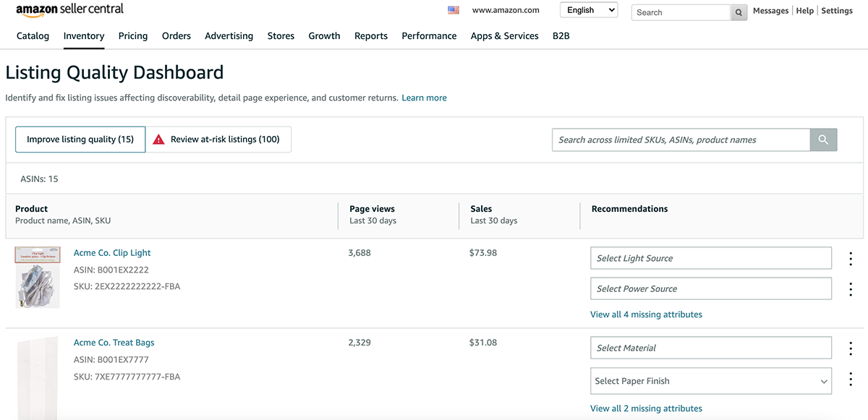
Task: Expand the Select Paper Finish dropdown
Action: pyautogui.click(x=710, y=381)
